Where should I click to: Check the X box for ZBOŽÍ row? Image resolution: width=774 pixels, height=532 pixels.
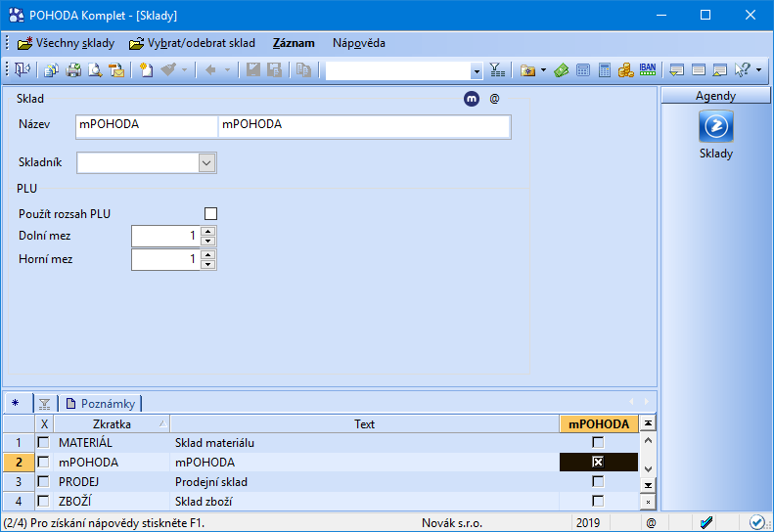(x=43, y=501)
